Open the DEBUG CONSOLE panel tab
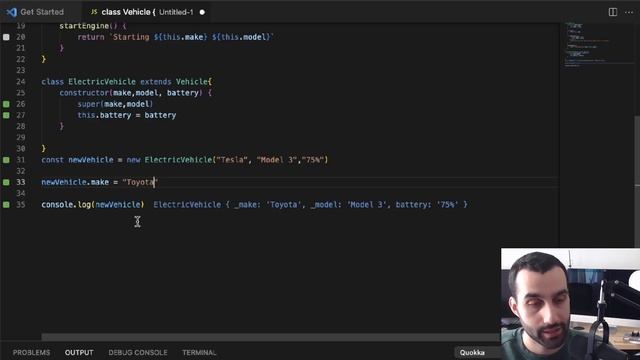640x360 pixels. 138,352
